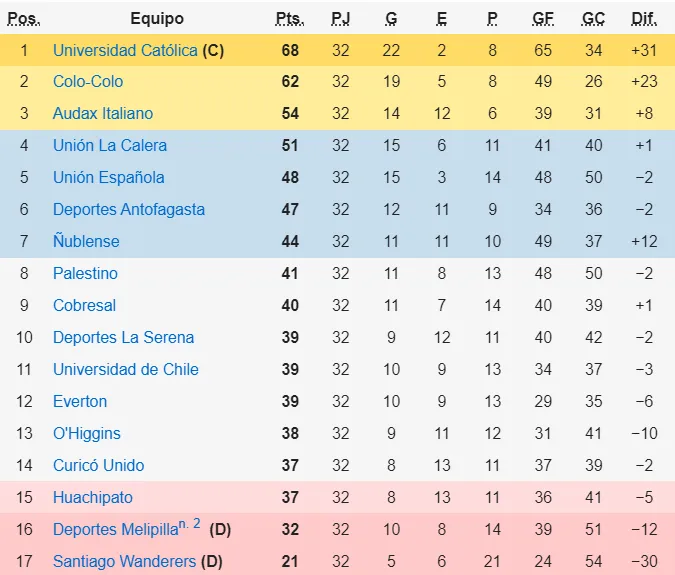Open the Cobresal team page
Image resolution: width=675 pixels, height=575 pixels.
point(84,306)
